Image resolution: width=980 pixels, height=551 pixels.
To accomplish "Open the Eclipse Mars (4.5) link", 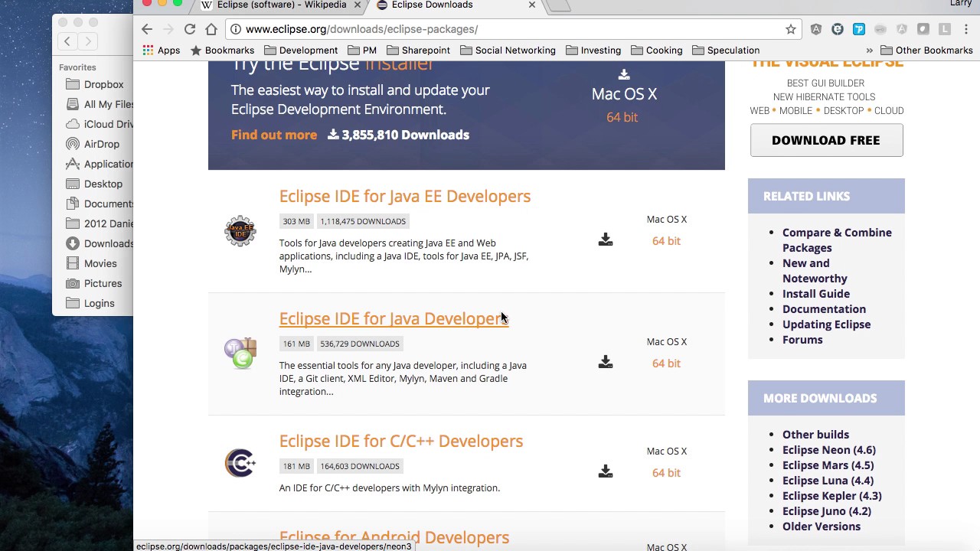I will pyautogui.click(x=828, y=465).
